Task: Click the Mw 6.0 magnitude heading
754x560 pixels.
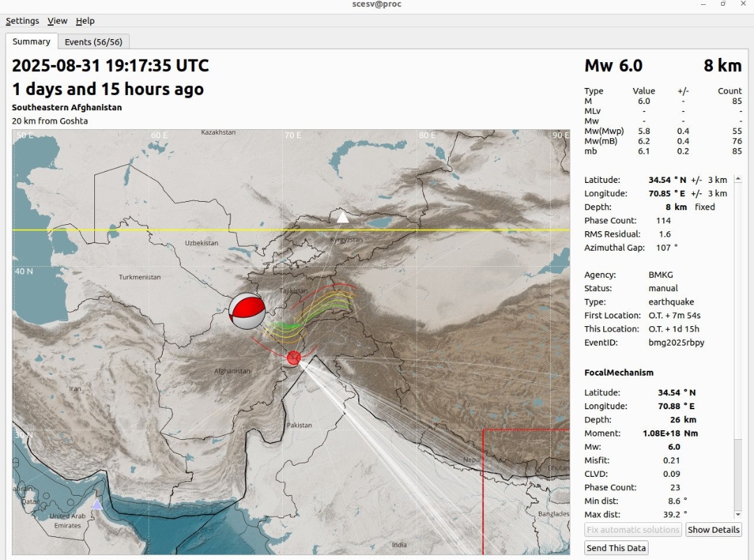Action: pyautogui.click(x=613, y=66)
